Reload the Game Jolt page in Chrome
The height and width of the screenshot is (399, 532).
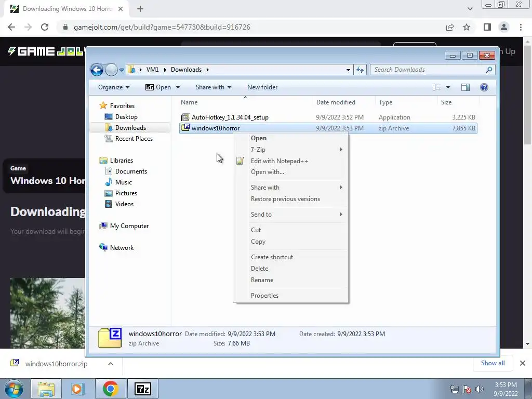click(x=45, y=27)
